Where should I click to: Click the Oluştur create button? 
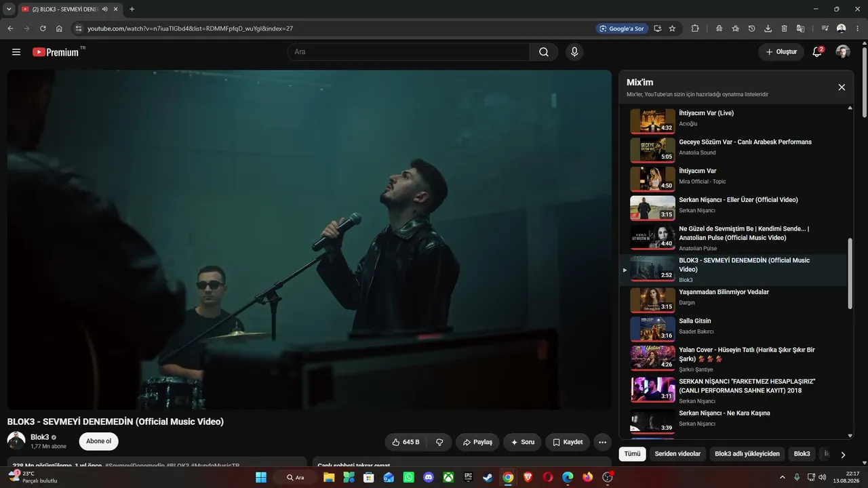point(781,52)
